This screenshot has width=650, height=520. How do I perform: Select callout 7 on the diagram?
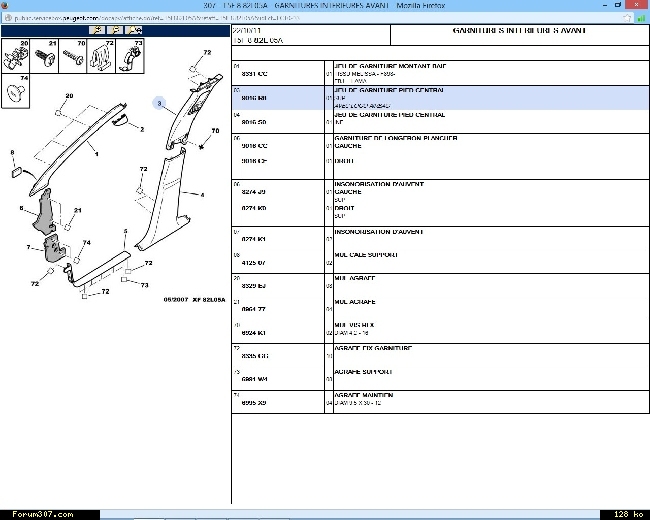click(28, 247)
